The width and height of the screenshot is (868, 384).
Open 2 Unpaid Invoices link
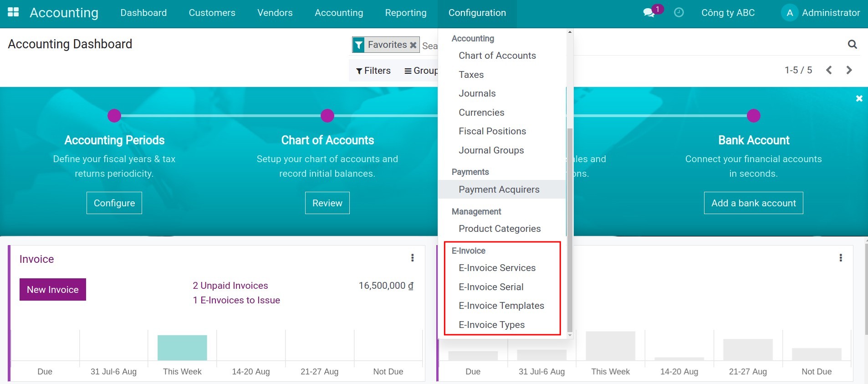[230, 286]
